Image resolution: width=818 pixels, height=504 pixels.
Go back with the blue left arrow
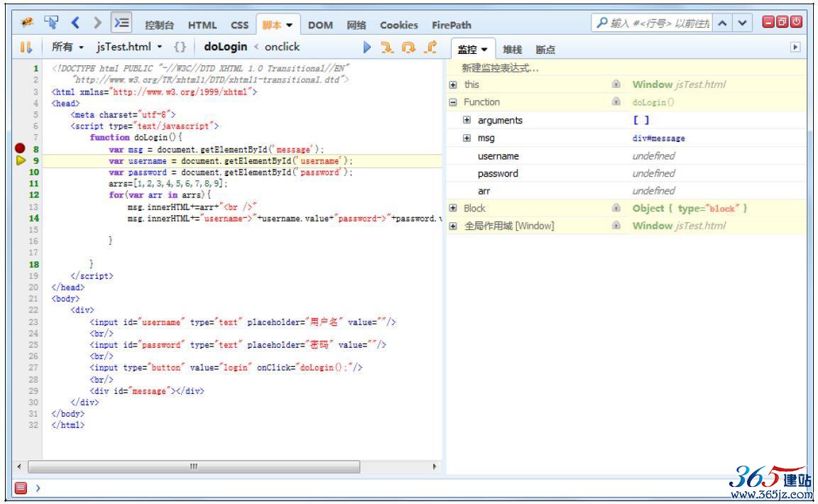76,23
